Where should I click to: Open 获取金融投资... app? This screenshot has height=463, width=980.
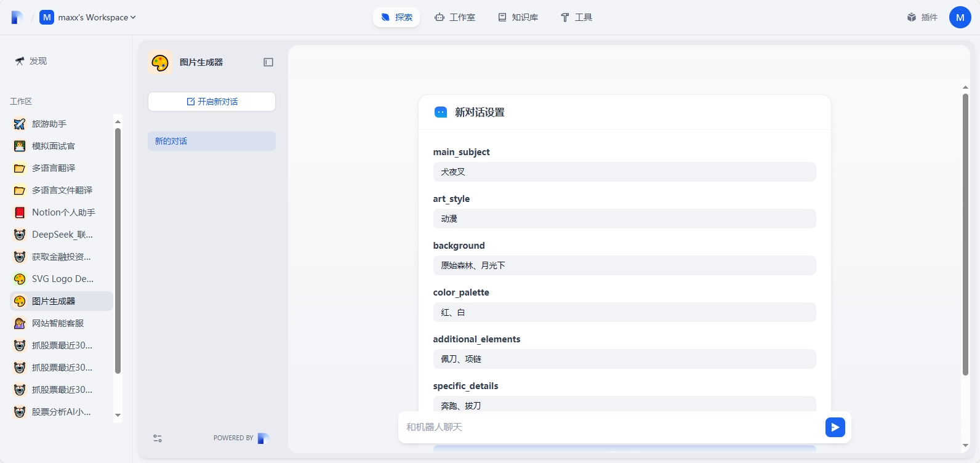click(x=62, y=257)
